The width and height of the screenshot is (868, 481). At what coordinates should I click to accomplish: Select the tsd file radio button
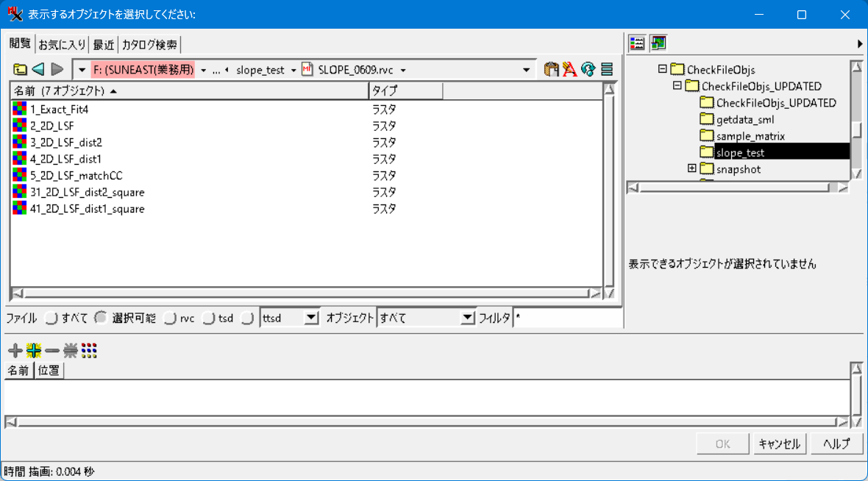click(208, 318)
